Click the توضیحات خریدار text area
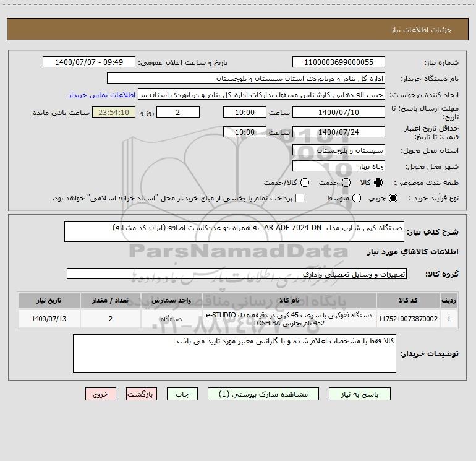Screen dimensions: 476x461 coord(234,353)
